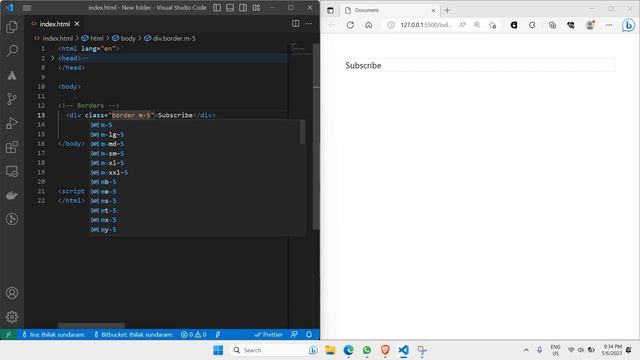
Task: Refresh the page in Edge
Action: click(x=350, y=25)
